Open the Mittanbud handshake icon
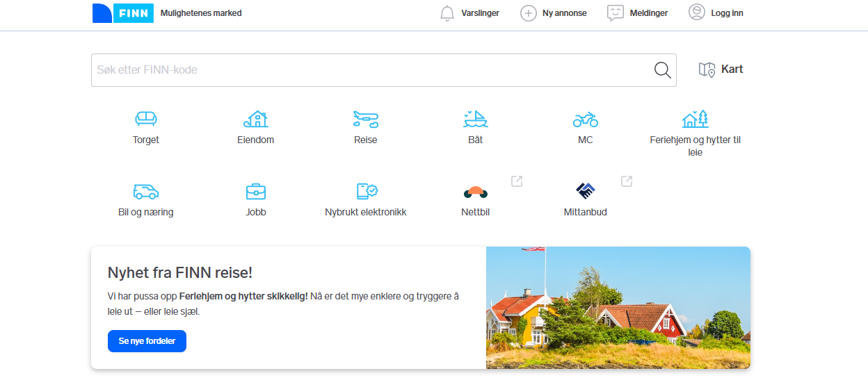The height and width of the screenshot is (387, 868). point(586,191)
